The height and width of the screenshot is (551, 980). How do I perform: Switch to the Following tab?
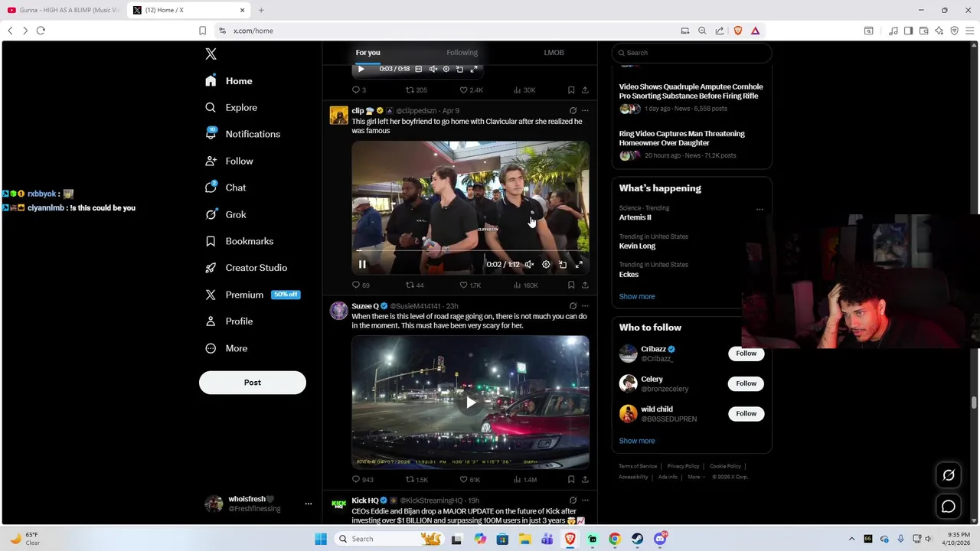click(x=462, y=53)
